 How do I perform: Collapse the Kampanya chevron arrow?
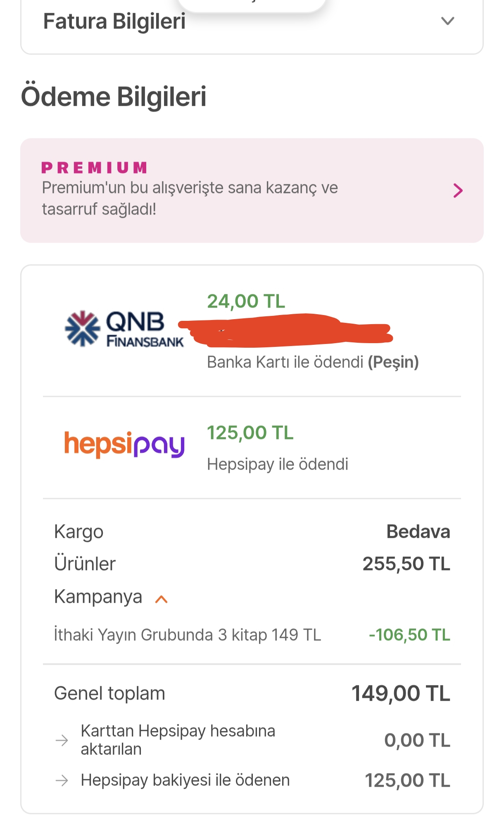click(x=161, y=599)
